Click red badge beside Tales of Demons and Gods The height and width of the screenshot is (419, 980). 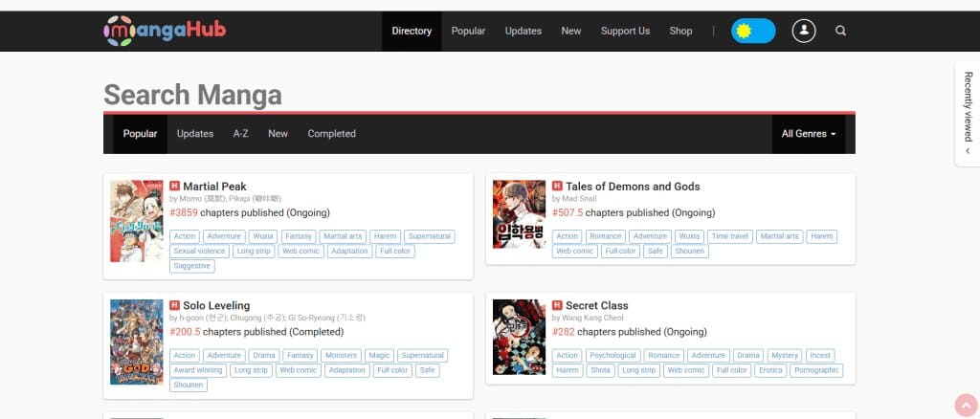pos(557,187)
